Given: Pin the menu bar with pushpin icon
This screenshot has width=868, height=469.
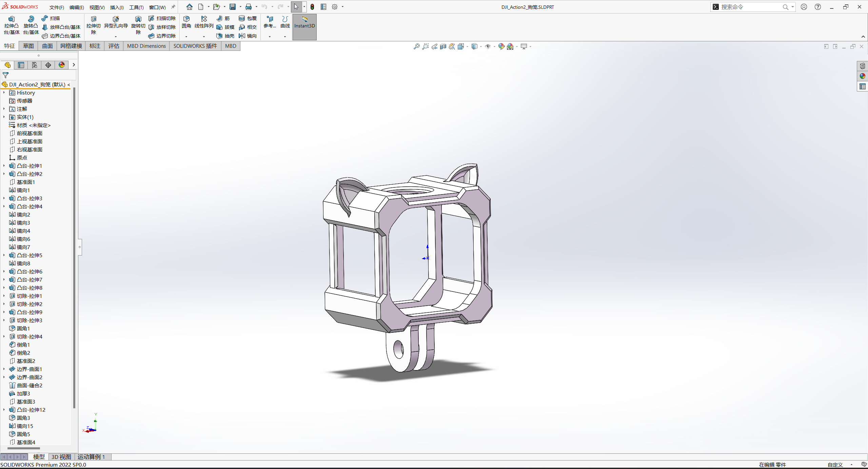Looking at the screenshot, I should coord(173,7).
